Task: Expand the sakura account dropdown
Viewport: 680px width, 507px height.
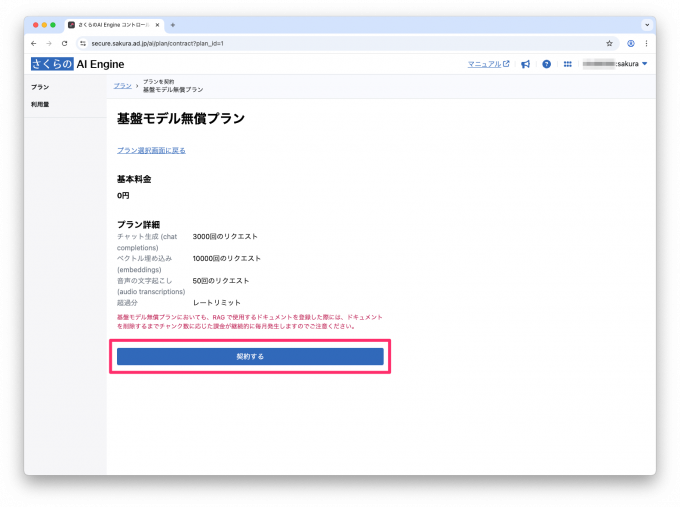Action: click(x=615, y=64)
